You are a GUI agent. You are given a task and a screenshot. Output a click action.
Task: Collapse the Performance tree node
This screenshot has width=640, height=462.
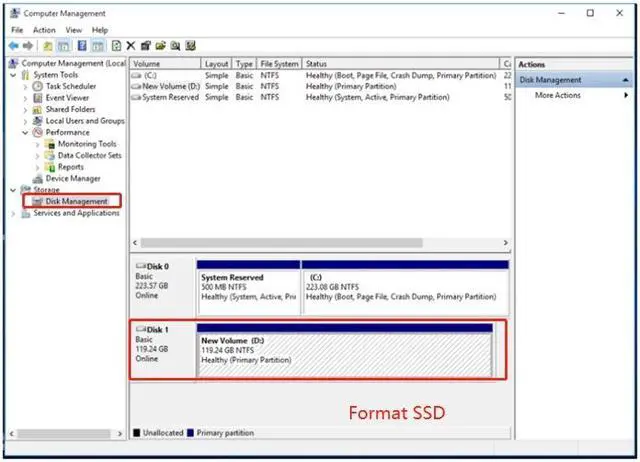pyautogui.click(x=25, y=132)
